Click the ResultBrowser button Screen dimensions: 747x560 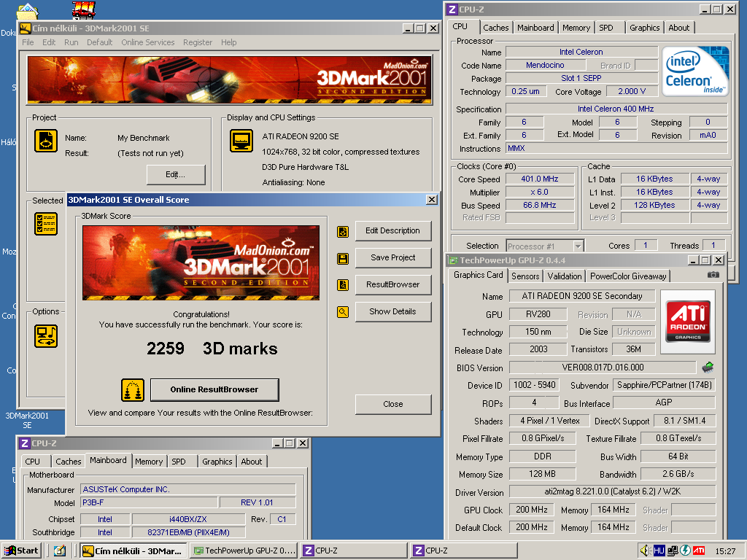point(393,285)
